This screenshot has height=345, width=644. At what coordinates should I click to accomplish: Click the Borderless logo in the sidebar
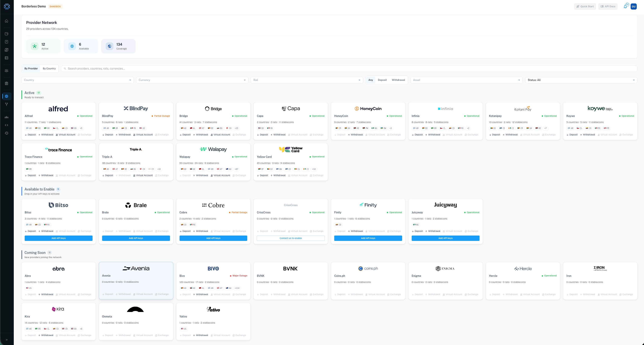[x=7, y=6]
